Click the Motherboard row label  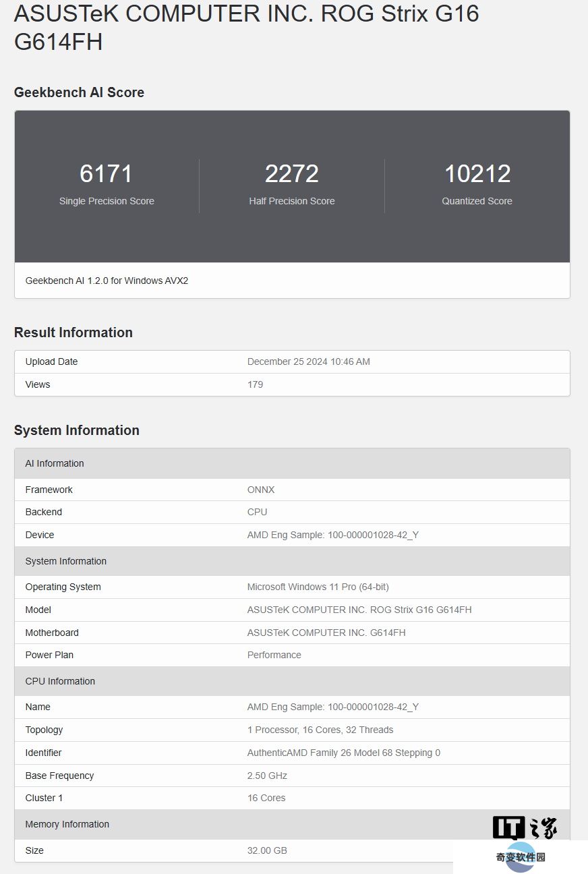(x=52, y=633)
